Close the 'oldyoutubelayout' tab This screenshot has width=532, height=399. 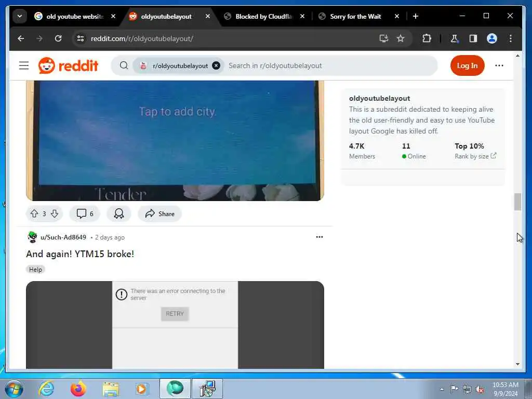click(208, 16)
